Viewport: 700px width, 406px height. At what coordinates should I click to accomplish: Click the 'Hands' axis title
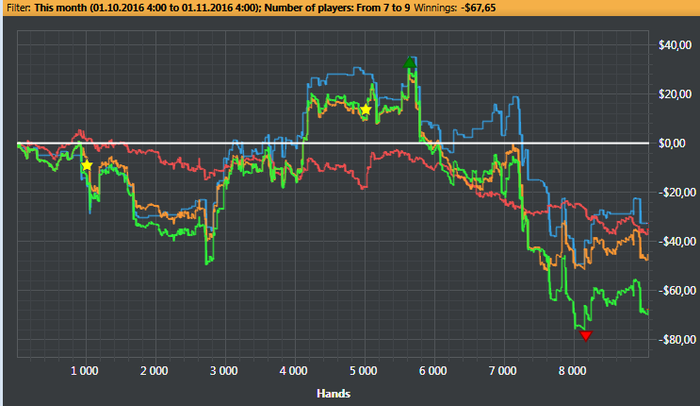tap(333, 393)
